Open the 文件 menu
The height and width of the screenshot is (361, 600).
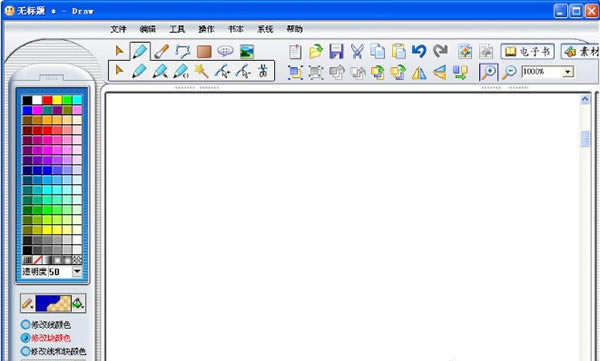(x=118, y=29)
